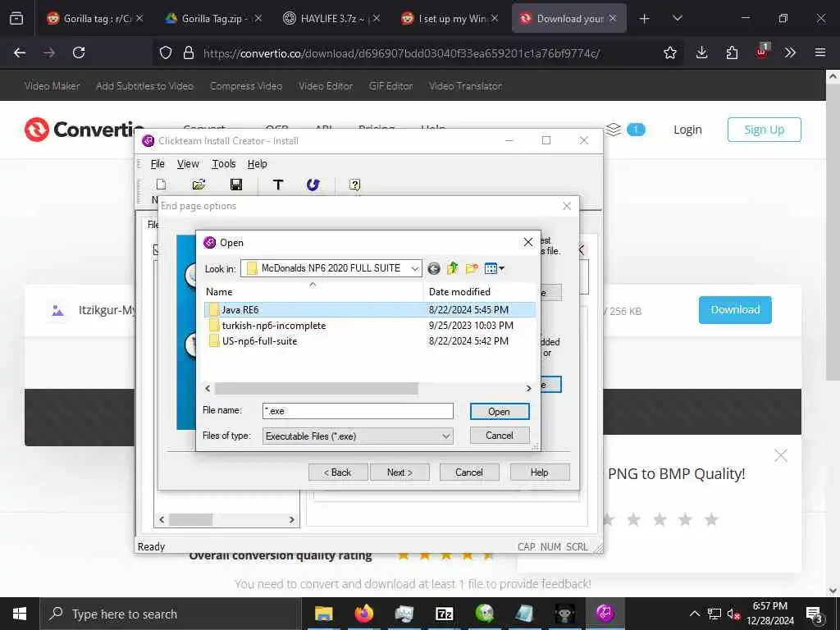Image resolution: width=840 pixels, height=630 pixels.
Task: Open the File menu in Install Creator
Action: pyautogui.click(x=157, y=164)
